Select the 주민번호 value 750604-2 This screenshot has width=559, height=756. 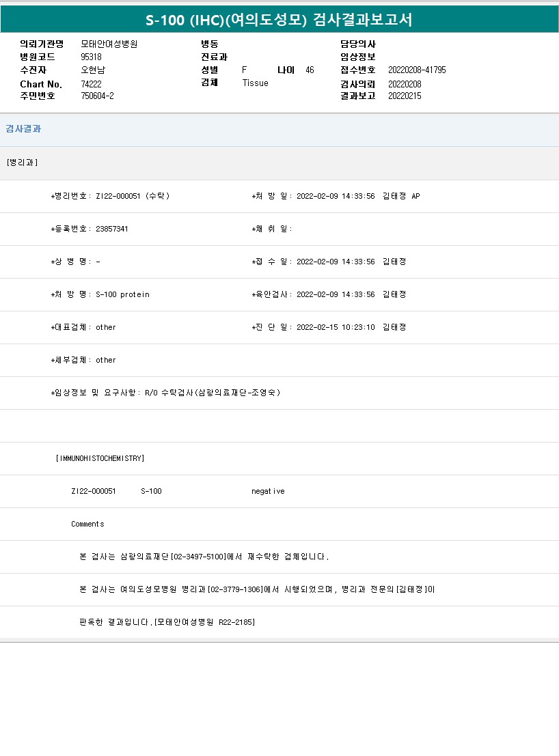[x=97, y=96]
